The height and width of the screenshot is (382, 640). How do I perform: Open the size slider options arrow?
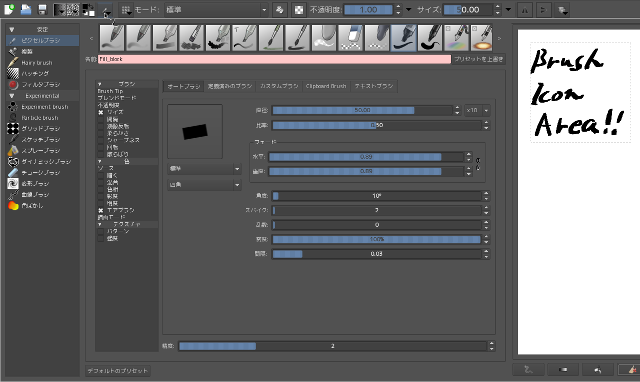click(508, 10)
